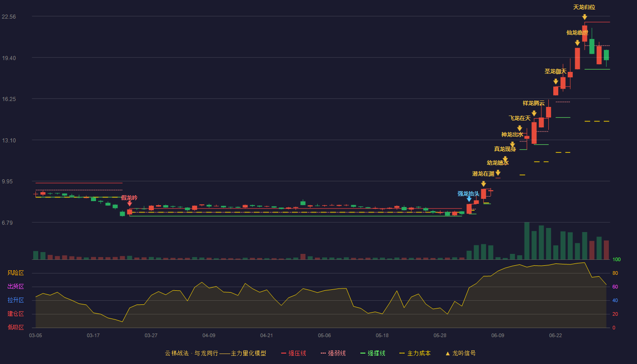Click the 天龙归位 signal arrow marker

[x=584, y=17]
